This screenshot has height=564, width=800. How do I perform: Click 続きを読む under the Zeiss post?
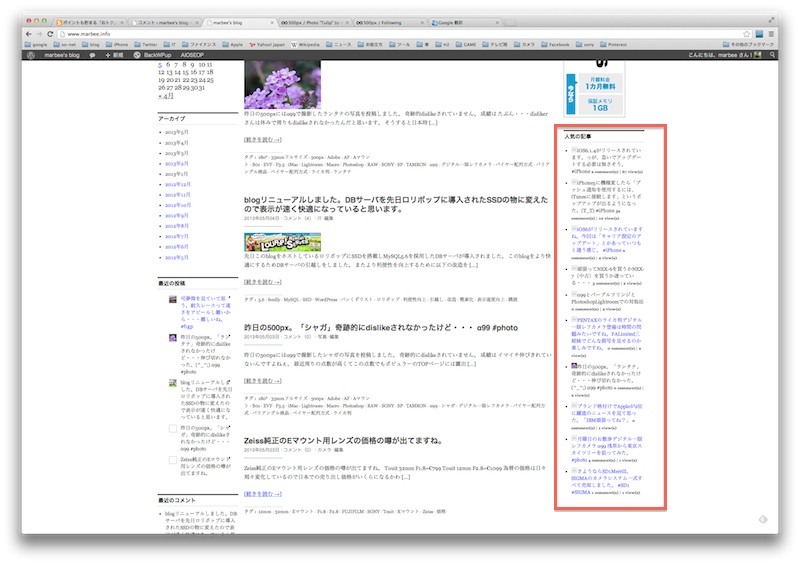(263, 494)
